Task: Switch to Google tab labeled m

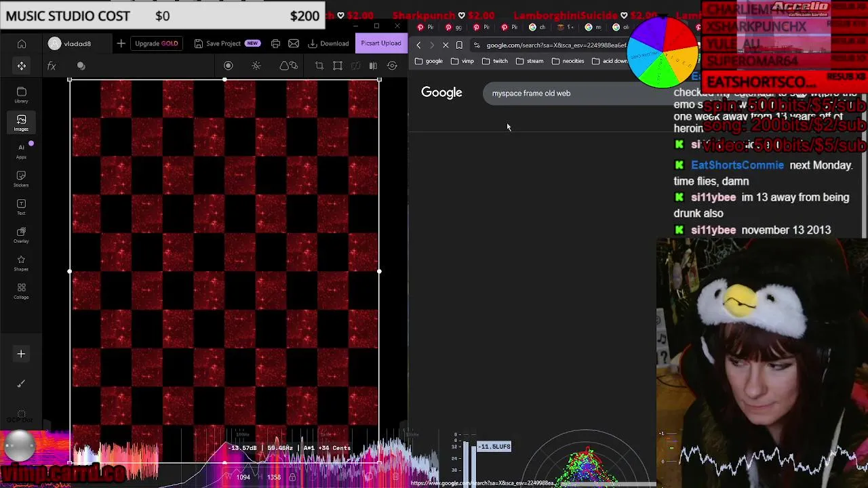Action: coord(593,27)
